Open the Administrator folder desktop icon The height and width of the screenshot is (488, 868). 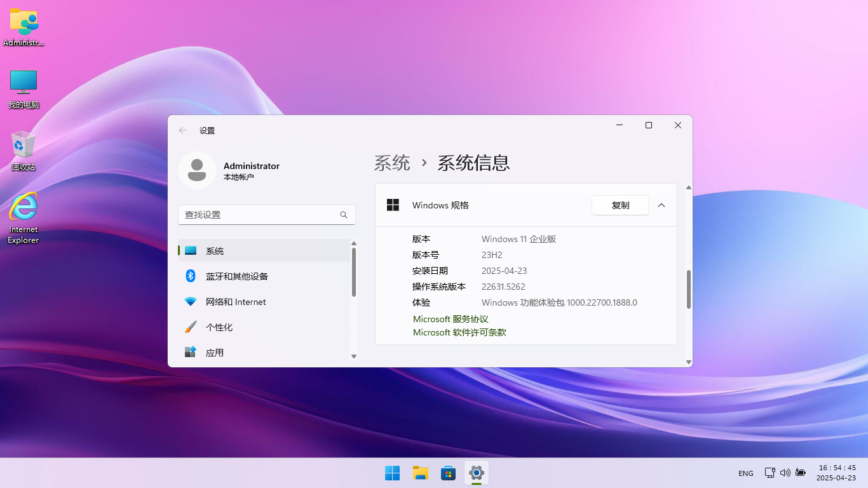pos(24,27)
